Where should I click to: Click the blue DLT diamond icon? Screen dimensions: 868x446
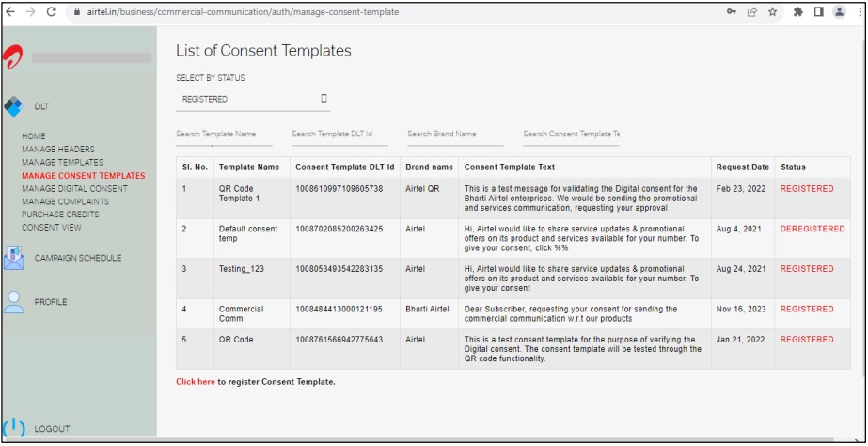coord(13,106)
